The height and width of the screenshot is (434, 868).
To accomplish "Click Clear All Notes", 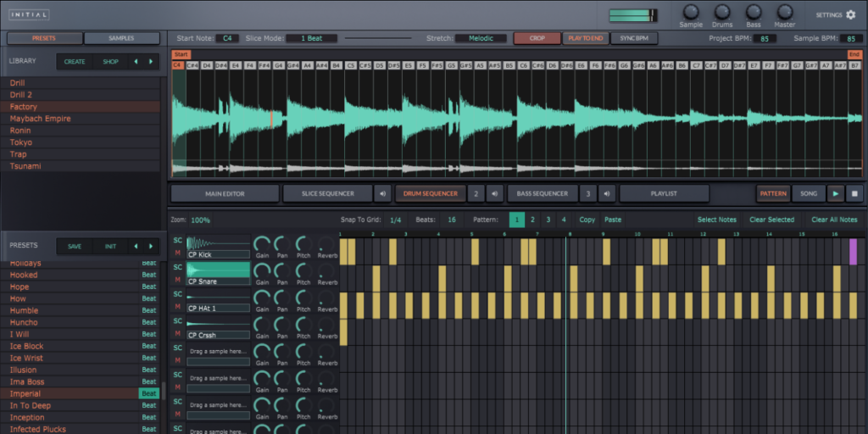I will click(x=834, y=220).
